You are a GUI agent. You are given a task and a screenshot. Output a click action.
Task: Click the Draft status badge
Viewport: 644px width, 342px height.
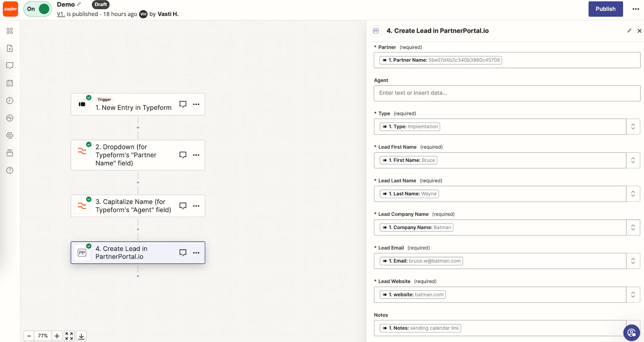pyautogui.click(x=101, y=5)
